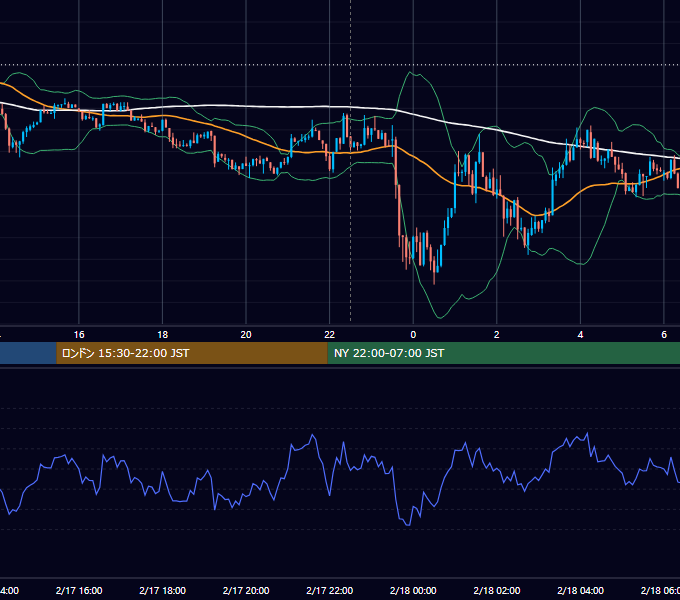The width and height of the screenshot is (680, 600).
Task: Click the 16 hour label on the price chart axis
Action: click(x=79, y=335)
